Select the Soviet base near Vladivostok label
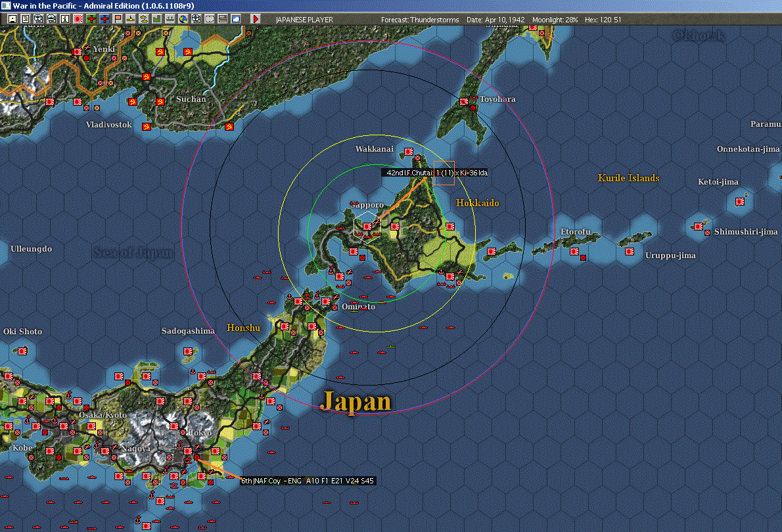 point(146,127)
